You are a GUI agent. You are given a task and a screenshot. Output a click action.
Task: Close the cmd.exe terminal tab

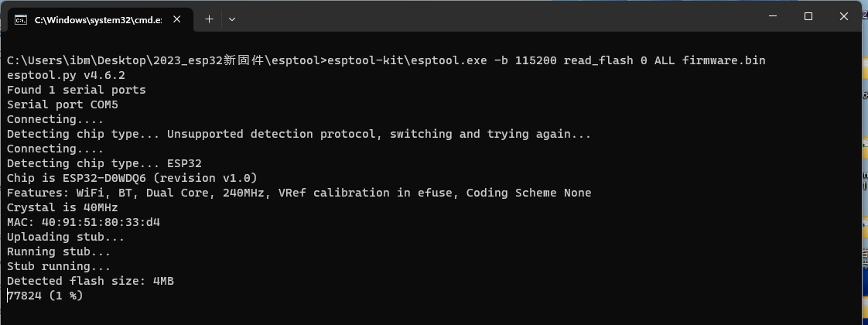178,19
